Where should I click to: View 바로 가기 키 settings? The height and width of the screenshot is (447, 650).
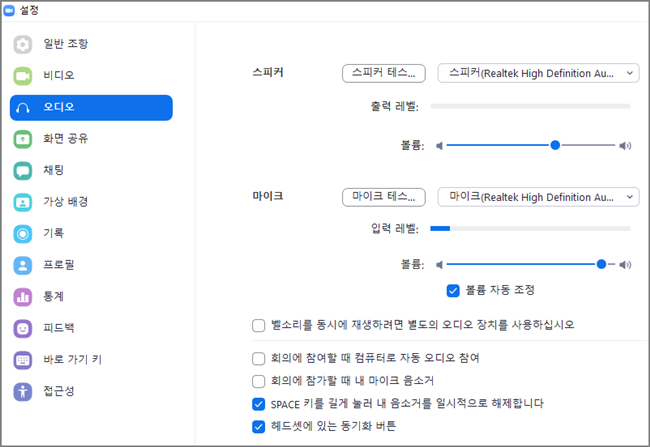point(91,360)
